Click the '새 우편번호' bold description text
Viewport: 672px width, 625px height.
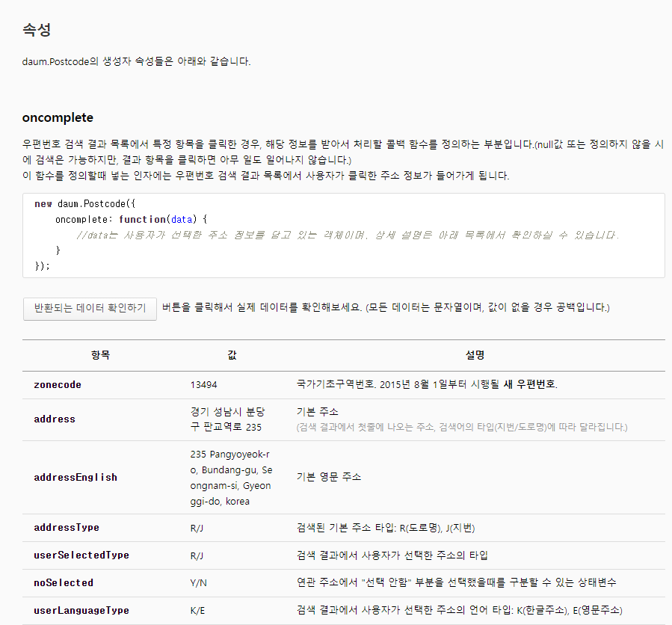[530, 384]
